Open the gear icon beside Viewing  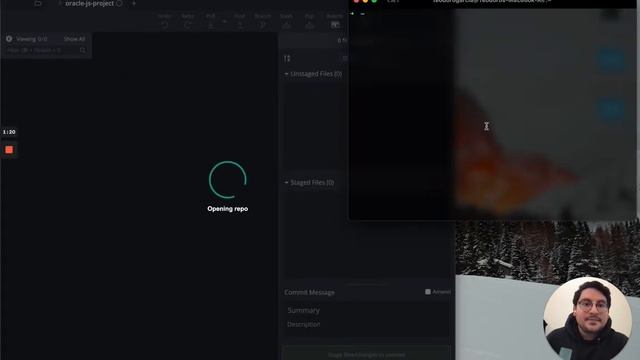[9, 39]
